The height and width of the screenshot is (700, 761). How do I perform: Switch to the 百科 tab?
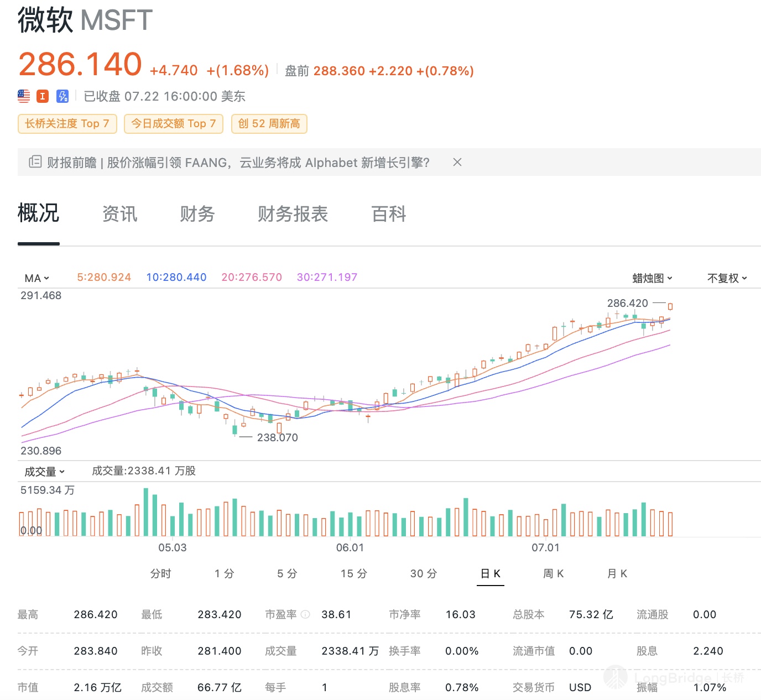pos(389,214)
